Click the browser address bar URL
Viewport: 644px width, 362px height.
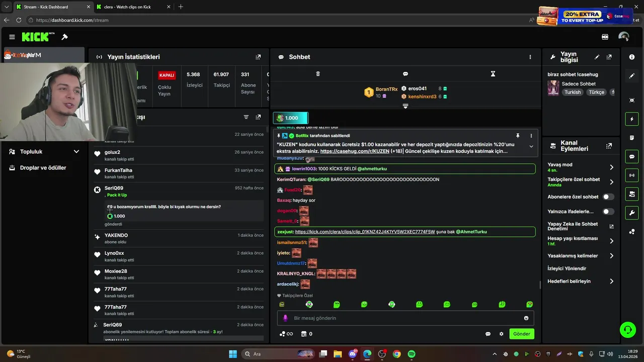click(x=72, y=20)
